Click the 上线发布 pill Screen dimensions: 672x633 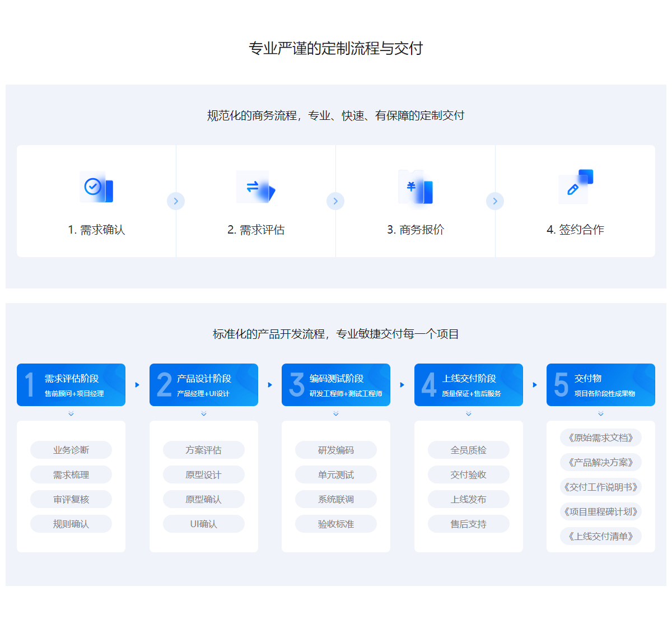coord(469,499)
